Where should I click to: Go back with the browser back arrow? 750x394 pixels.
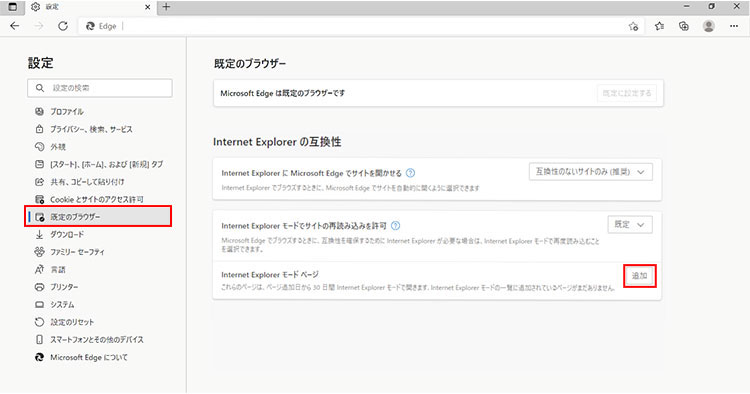(x=15, y=26)
